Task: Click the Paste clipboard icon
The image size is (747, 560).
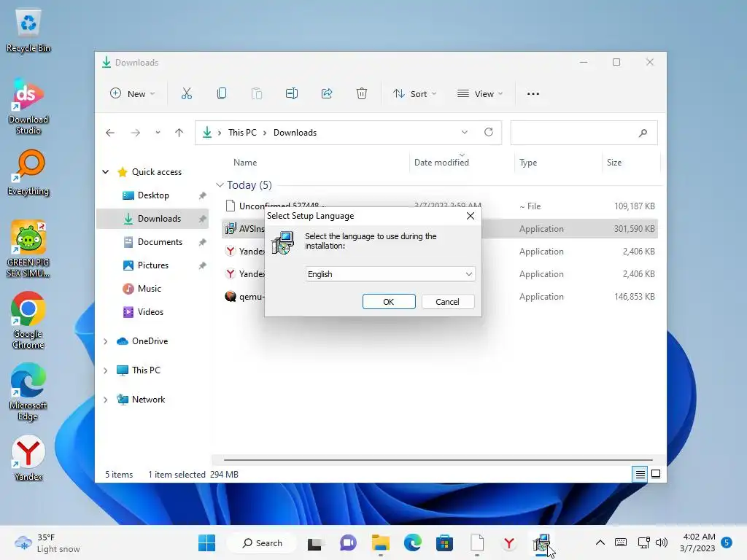Action: click(x=256, y=93)
